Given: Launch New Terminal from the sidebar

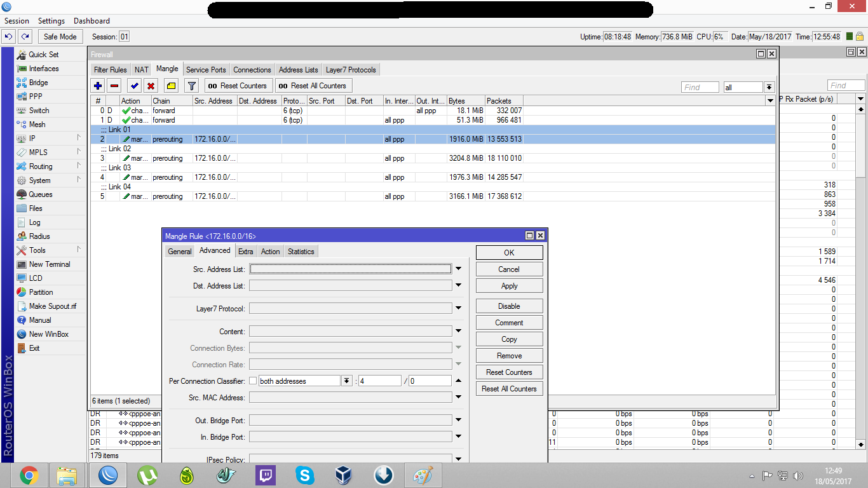Looking at the screenshot, I should (x=50, y=264).
